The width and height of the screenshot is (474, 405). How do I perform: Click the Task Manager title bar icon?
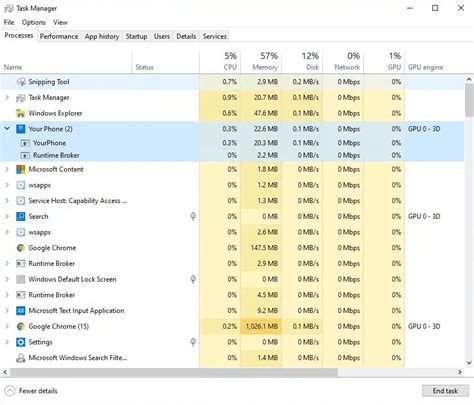(x=9, y=8)
